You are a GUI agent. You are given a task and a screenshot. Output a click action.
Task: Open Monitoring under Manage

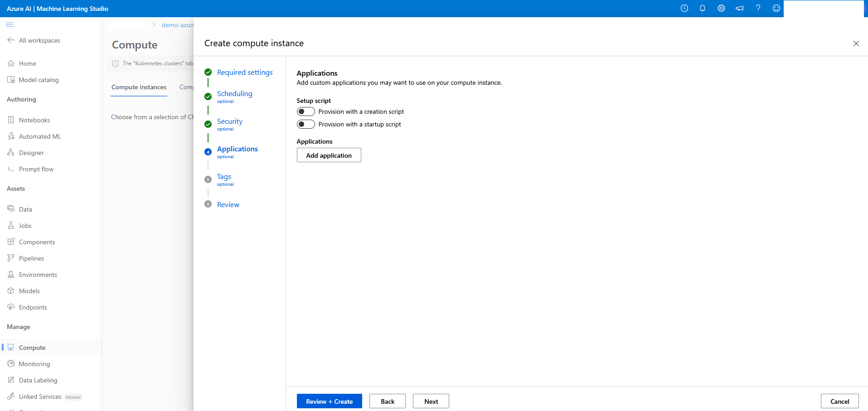pos(34,363)
